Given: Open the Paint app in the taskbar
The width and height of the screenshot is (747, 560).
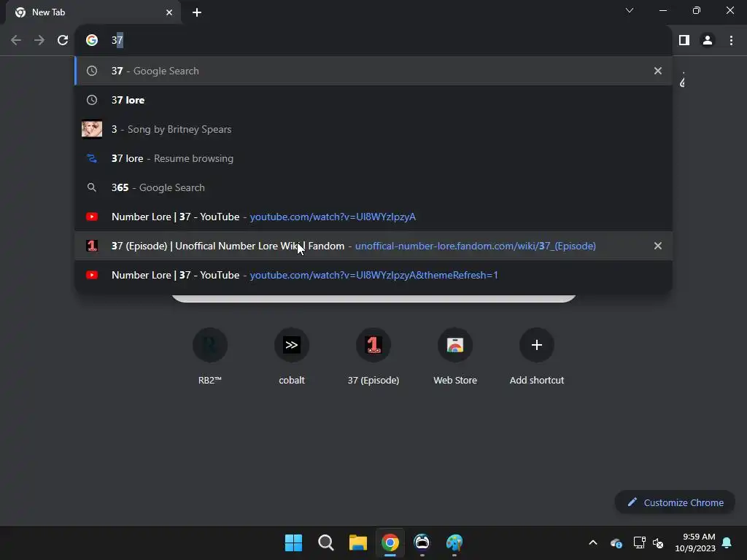Looking at the screenshot, I should coord(454,542).
